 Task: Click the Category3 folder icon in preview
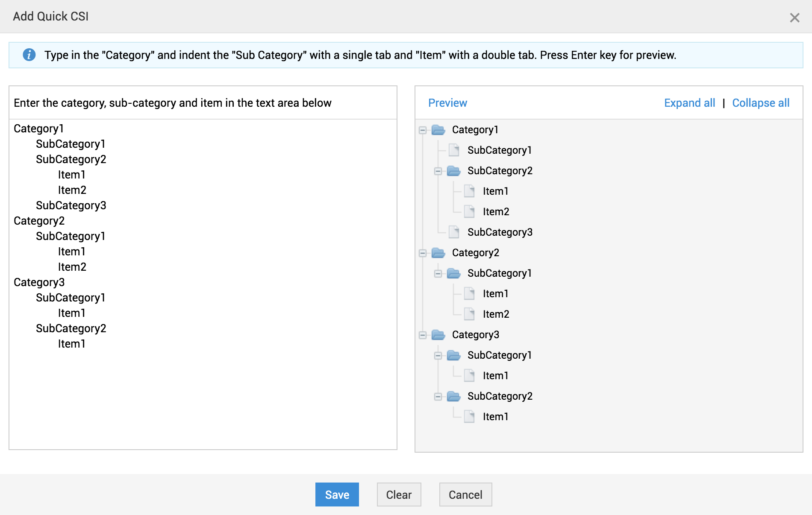pos(438,335)
